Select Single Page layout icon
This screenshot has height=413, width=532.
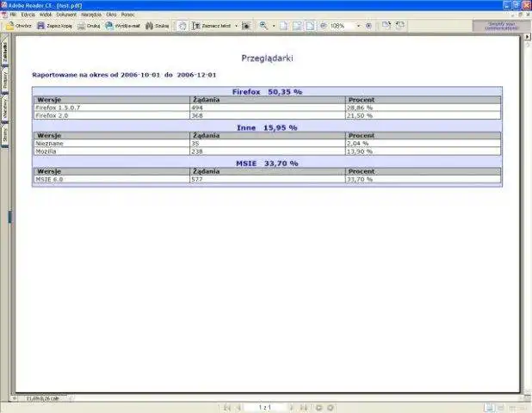(x=489, y=408)
